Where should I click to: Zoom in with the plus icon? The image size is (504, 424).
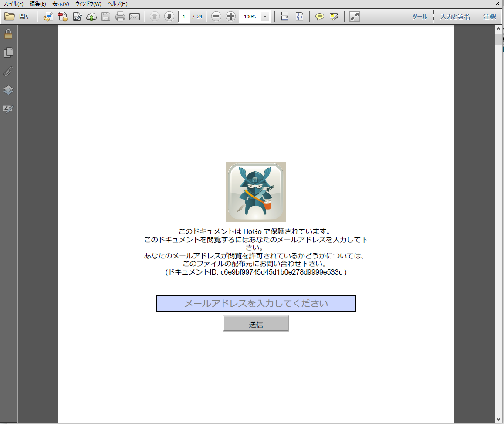point(230,17)
